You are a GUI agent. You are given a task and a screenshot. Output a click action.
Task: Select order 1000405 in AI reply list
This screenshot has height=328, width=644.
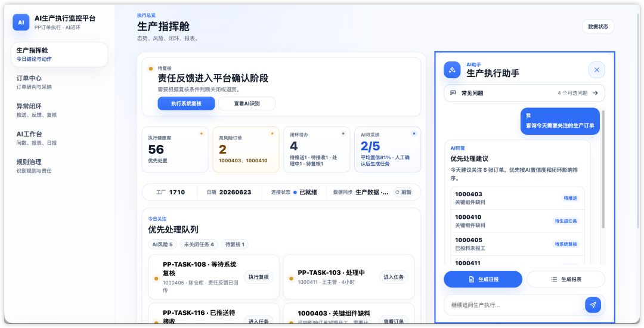[x=518, y=245]
